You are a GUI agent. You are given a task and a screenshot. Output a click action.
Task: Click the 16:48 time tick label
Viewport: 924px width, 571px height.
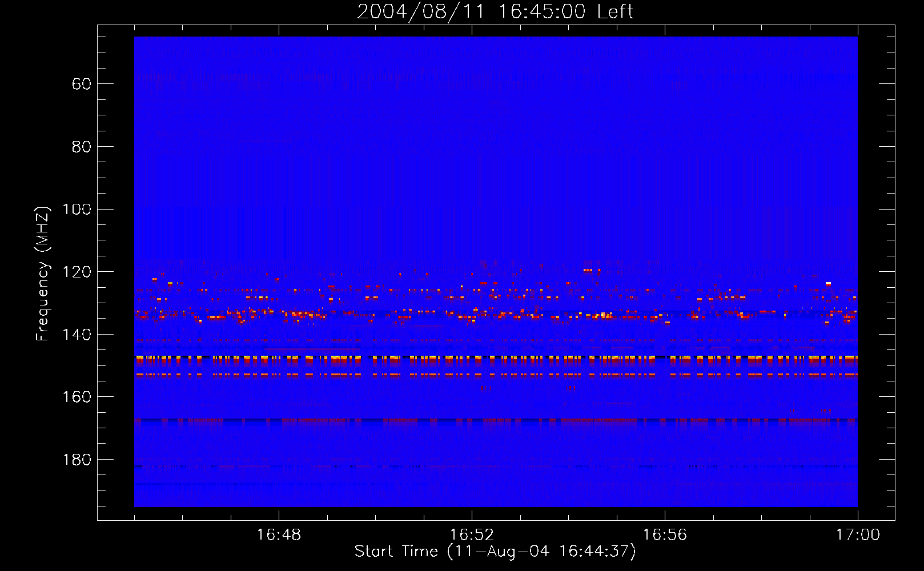(x=279, y=535)
